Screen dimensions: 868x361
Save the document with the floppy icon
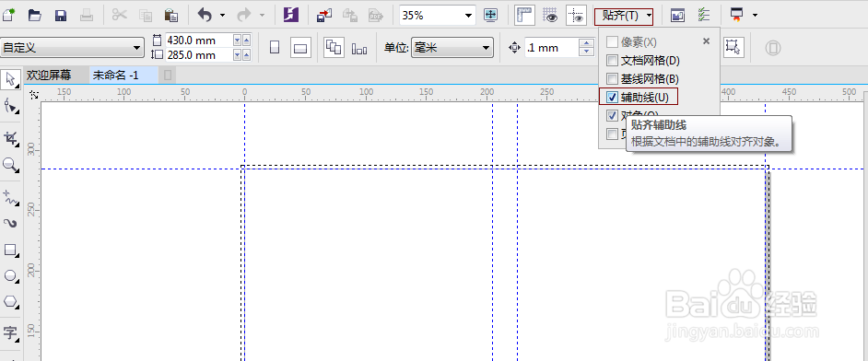coord(61,16)
